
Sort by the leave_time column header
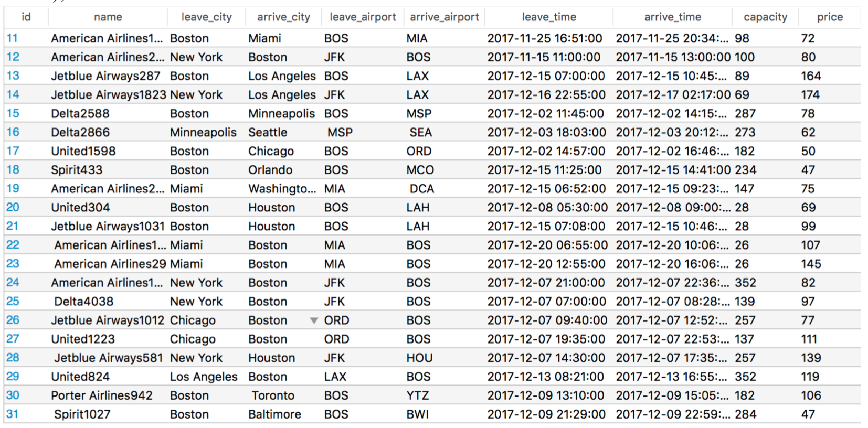click(x=549, y=17)
